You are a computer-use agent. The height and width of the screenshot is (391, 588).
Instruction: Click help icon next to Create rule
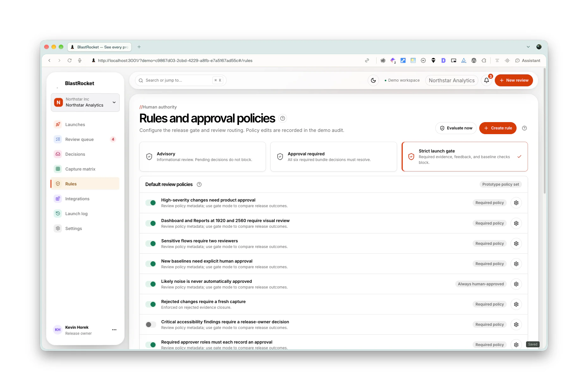(524, 128)
